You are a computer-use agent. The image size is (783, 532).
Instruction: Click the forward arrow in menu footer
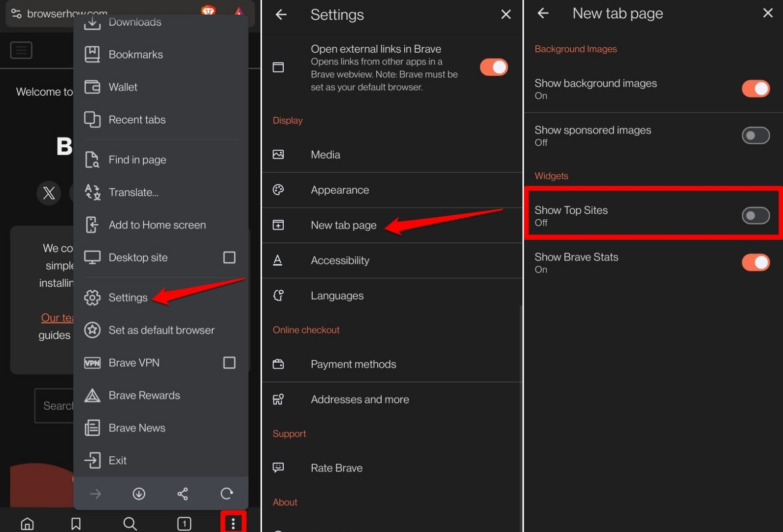coord(96,494)
